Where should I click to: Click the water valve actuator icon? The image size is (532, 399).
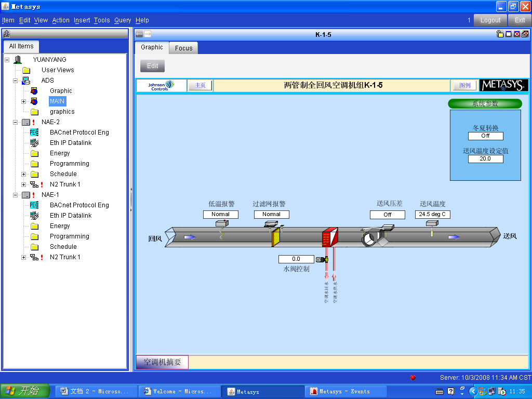click(321, 259)
